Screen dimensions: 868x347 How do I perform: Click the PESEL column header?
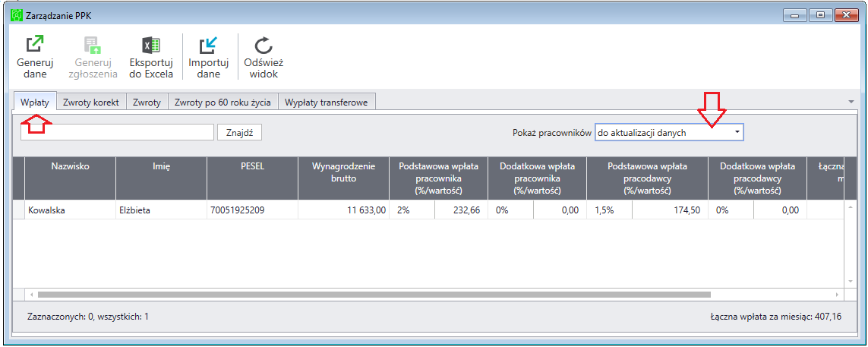point(252,178)
